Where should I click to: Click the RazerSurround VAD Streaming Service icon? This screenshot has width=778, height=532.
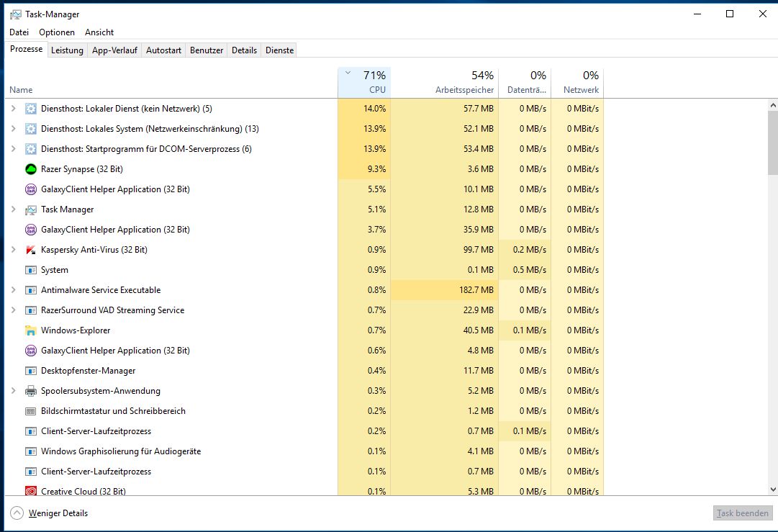[31, 310]
